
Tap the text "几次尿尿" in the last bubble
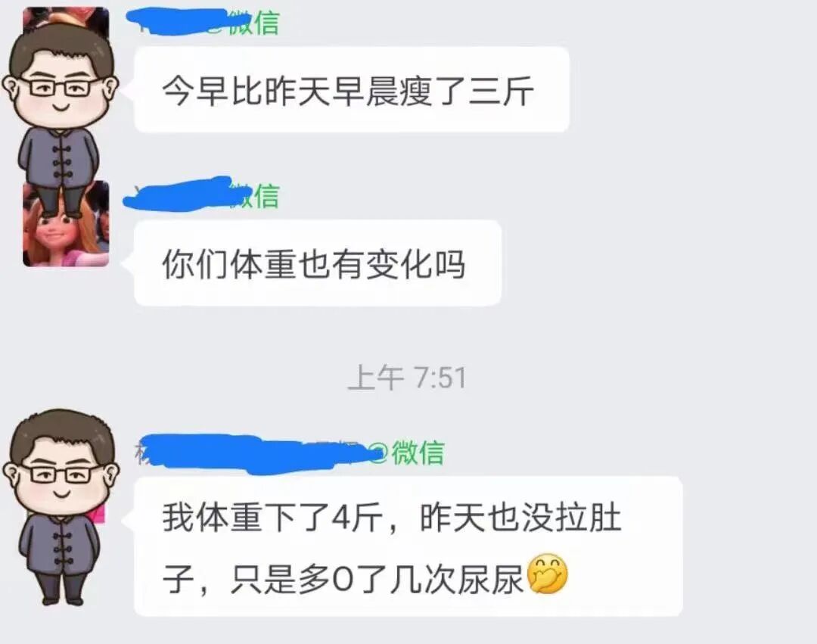(457, 578)
